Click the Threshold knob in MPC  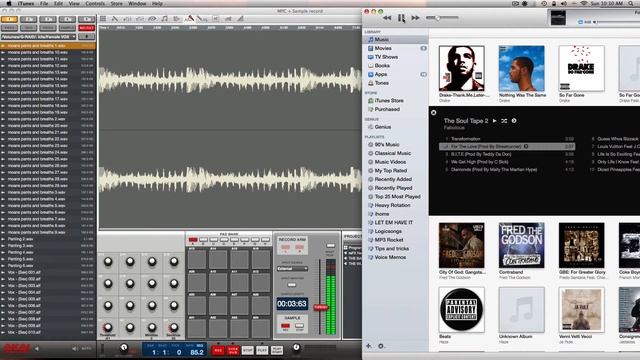108,327
